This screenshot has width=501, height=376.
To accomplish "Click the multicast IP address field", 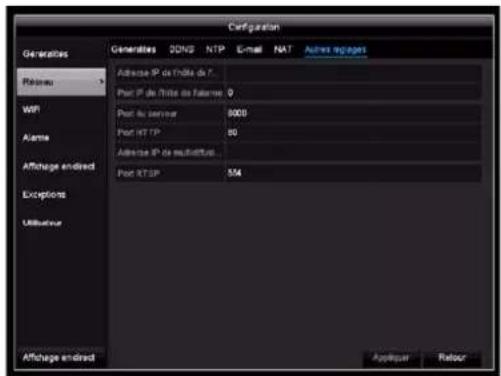I will [354, 153].
